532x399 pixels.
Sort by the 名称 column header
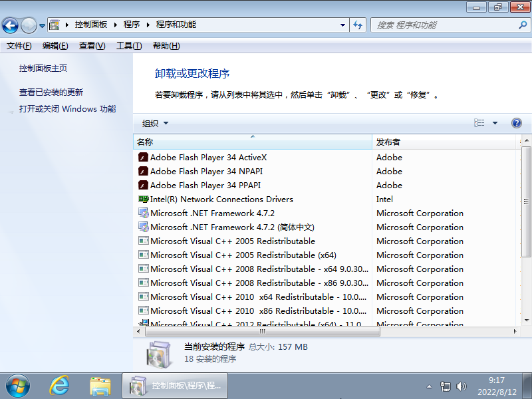click(x=253, y=142)
